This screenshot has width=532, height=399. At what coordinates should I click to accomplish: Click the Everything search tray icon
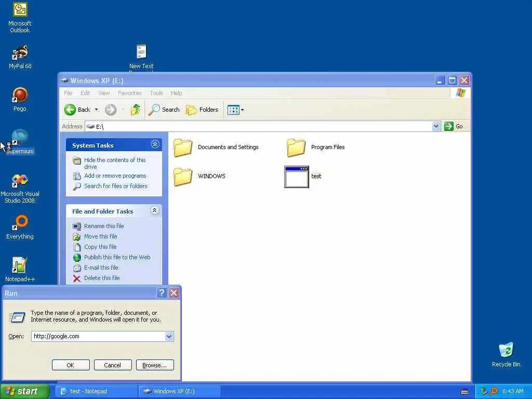click(494, 391)
